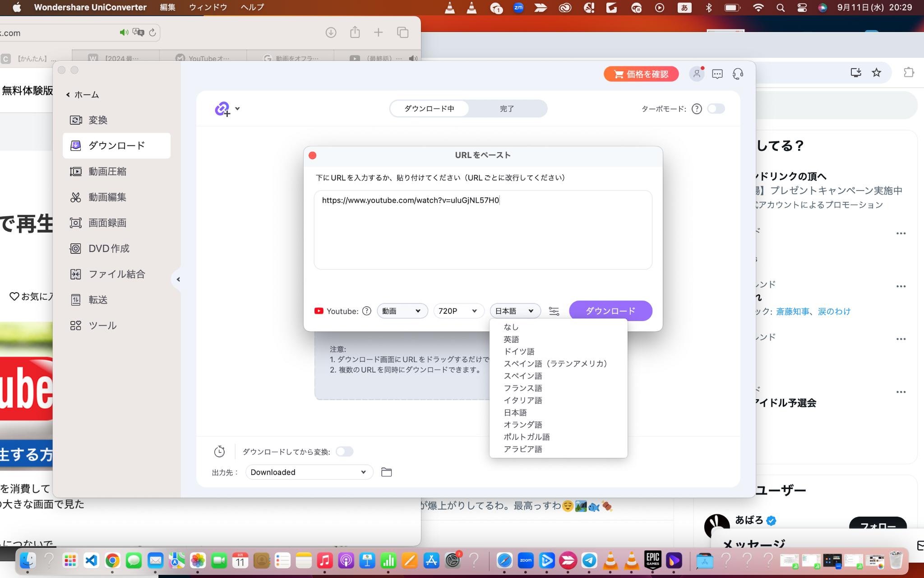Open Zoom from the Dock
Screen dimensions: 924x578
click(526, 561)
